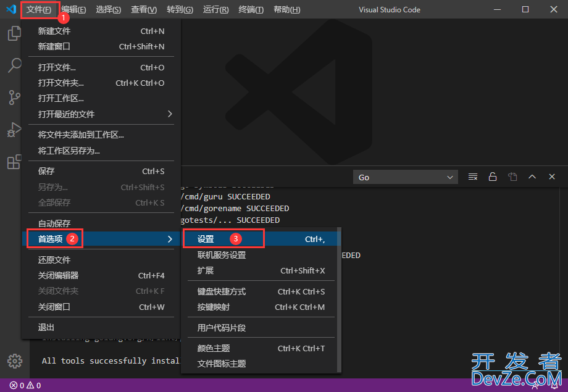
Task: Choose 退出 from the file menu
Action: coord(101,328)
